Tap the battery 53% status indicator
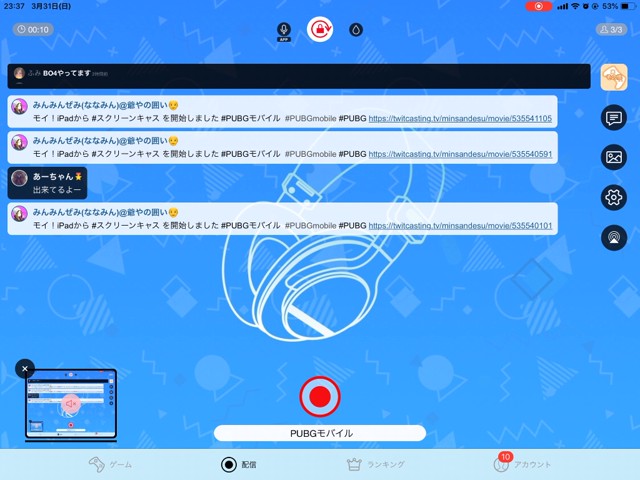 pos(618,6)
